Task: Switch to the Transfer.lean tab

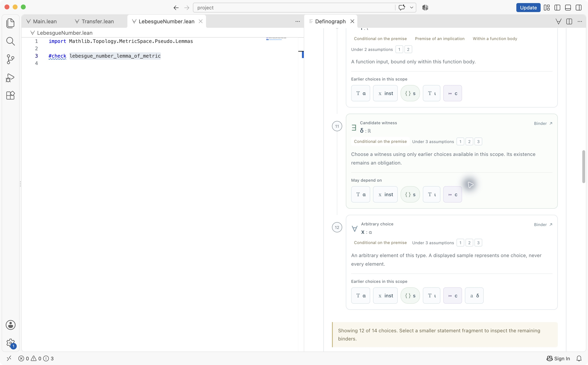Action: click(x=98, y=21)
